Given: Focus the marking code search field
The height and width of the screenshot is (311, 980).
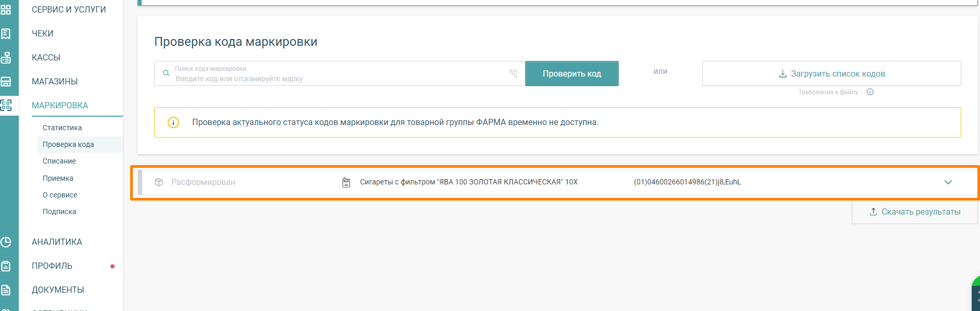Looking at the screenshot, I should [340, 73].
